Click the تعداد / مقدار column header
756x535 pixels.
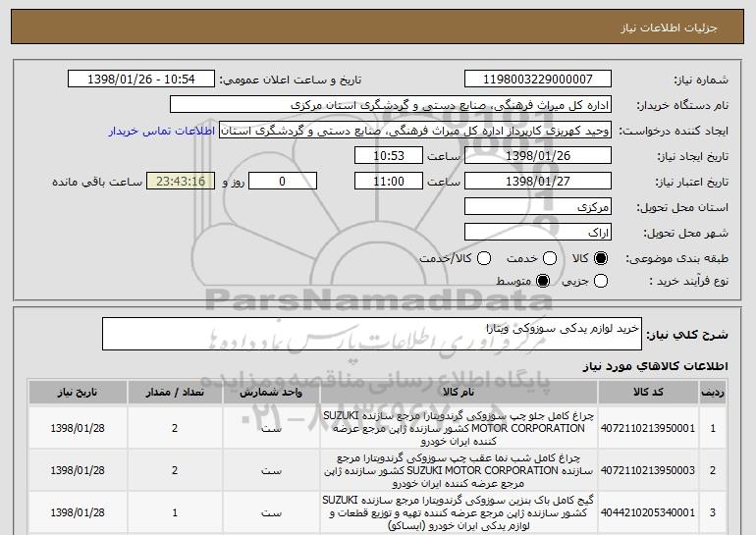175,393
